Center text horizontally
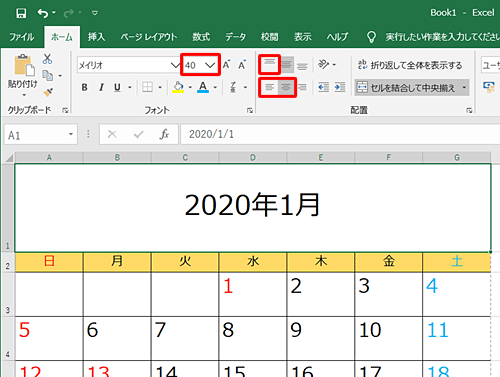The width and height of the screenshot is (500, 377). [286, 87]
